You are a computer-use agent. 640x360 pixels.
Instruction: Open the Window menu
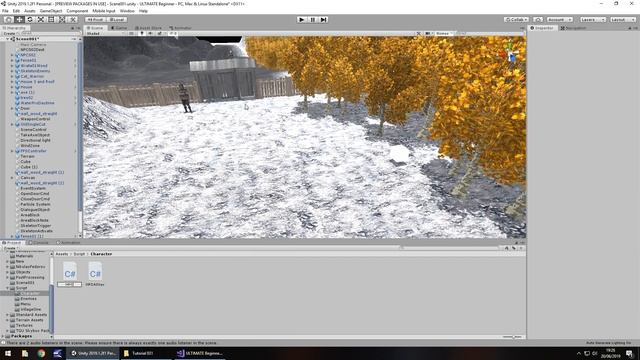127,11
